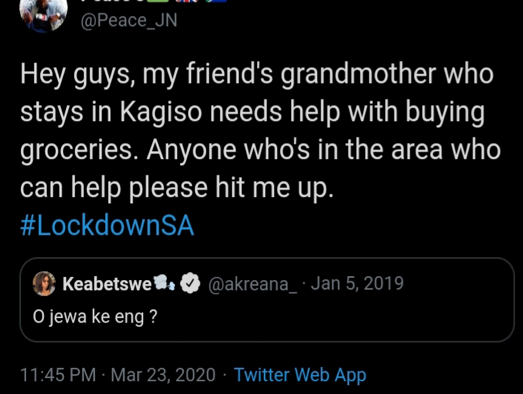Open the Twitter Web App source link

pos(300,375)
